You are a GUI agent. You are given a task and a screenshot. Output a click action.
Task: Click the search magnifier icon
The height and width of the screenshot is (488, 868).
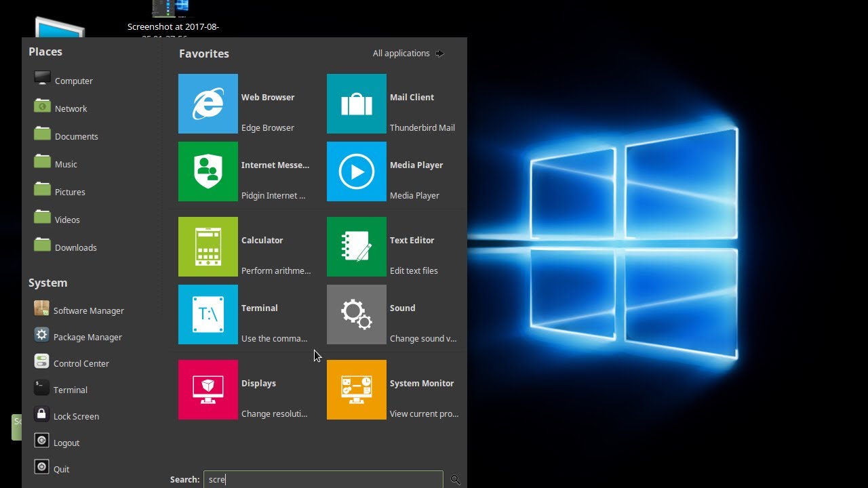pos(455,480)
